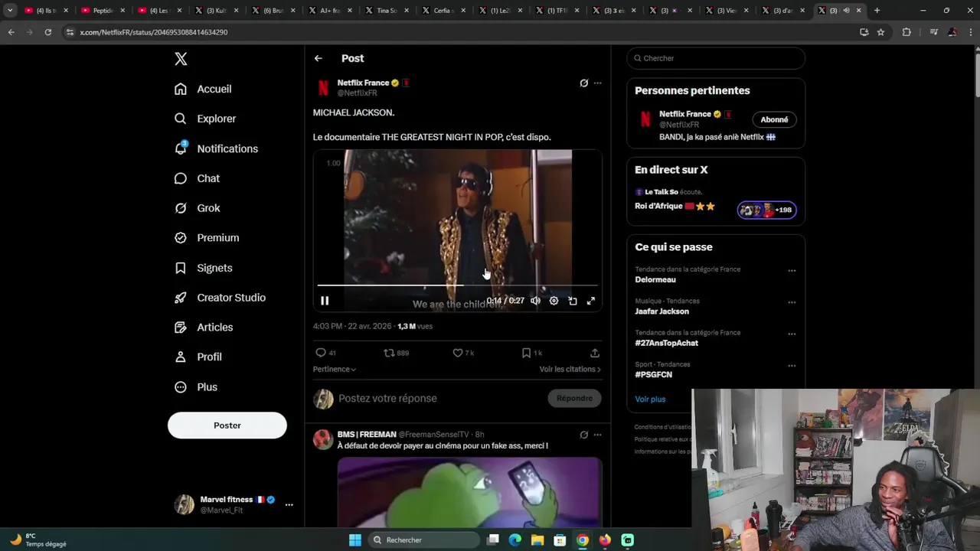This screenshot has height=551, width=980.
Task: Click the back arrow next to Post
Action: (318, 58)
